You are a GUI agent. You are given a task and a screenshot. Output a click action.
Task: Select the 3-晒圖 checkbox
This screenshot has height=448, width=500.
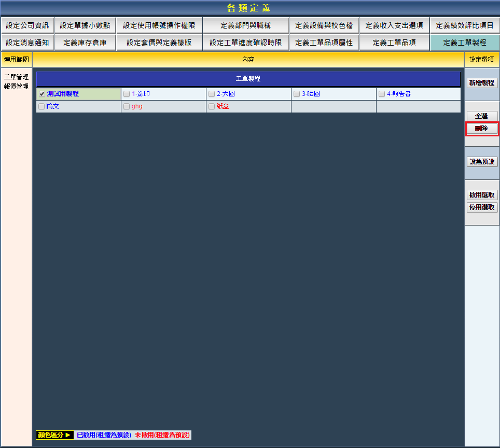click(297, 94)
